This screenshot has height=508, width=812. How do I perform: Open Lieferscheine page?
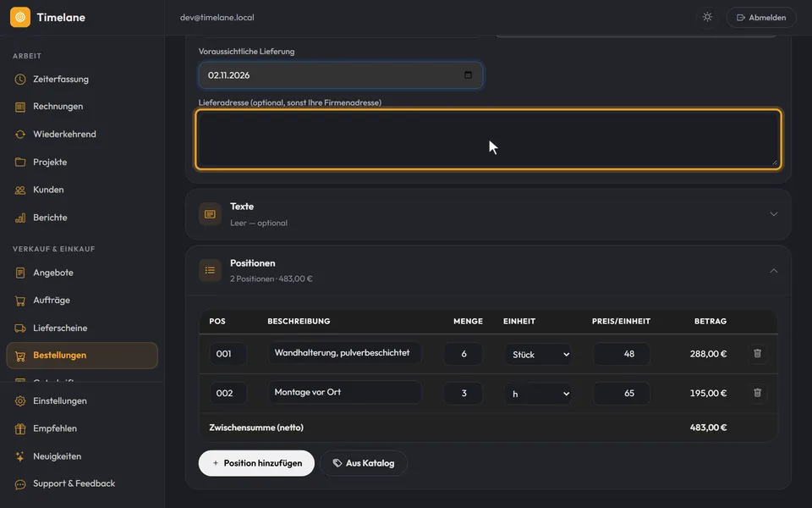(x=82, y=329)
